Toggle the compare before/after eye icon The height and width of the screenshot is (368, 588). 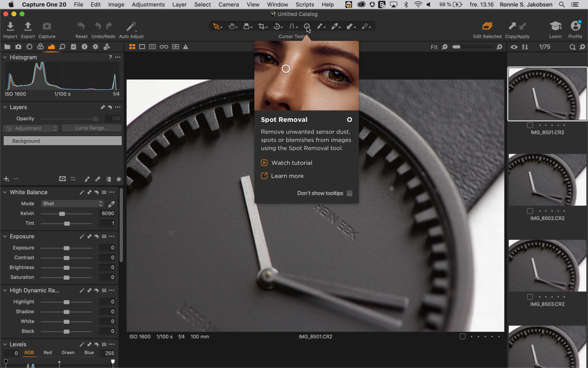tap(514, 47)
